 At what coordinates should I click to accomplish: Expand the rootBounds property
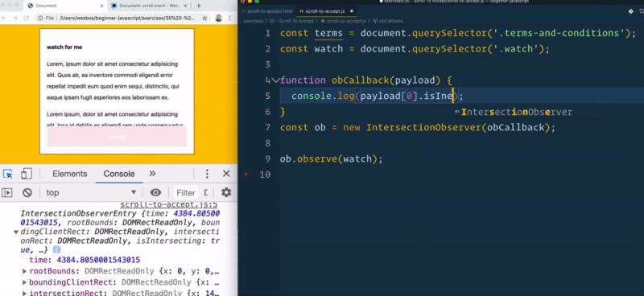pyautogui.click(x=25, y=271)
